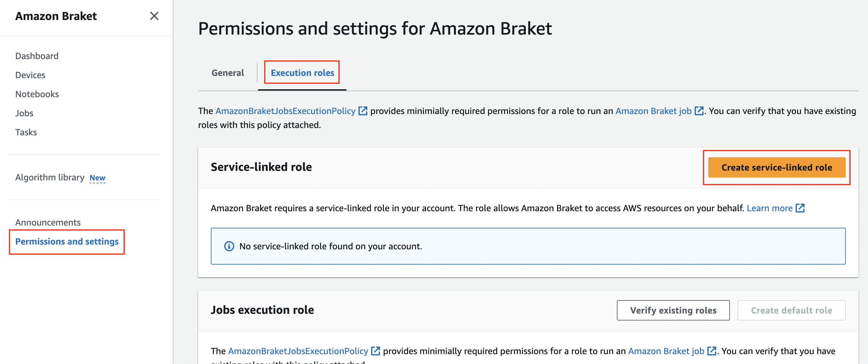Screen dimensions: 868x364
Task: Switch to the General tab
Action: tap(228, 73)
